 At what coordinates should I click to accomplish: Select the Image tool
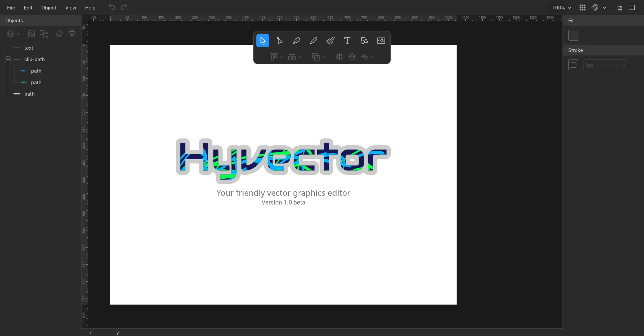click(x=381, y=40)
